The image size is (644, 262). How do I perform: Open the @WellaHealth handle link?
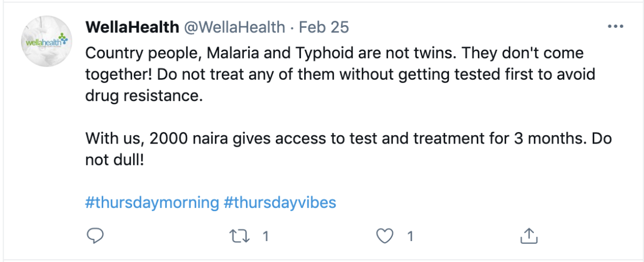pyautogui.click(x=234, y=27)
